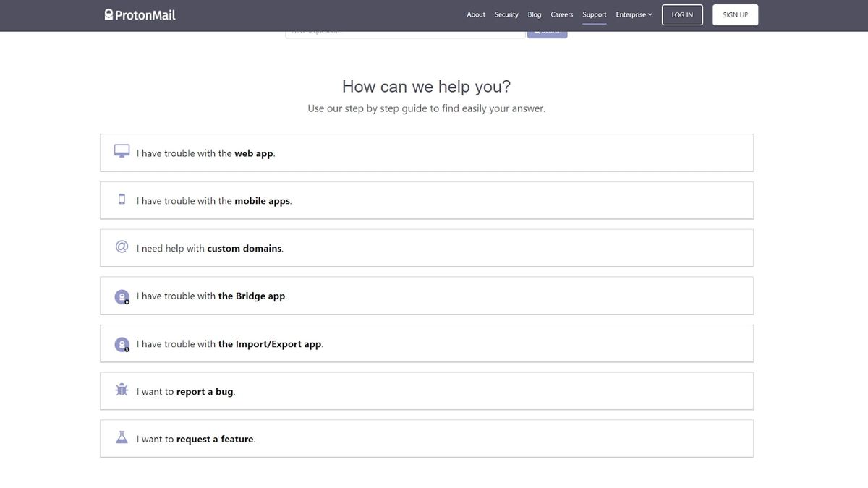Select the monitor icon beside web app option
The width and height of the screenshot is (868, 488).
point(121,150)
